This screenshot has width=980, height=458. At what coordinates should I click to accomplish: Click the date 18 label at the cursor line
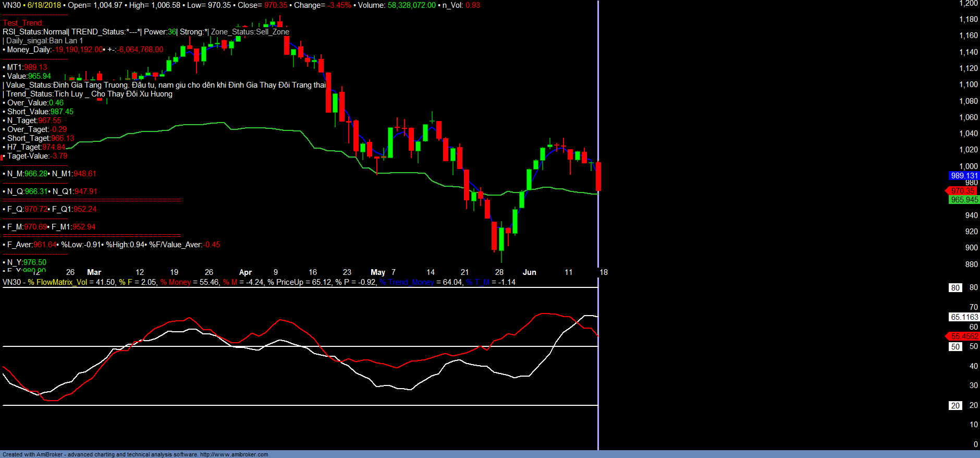(x=604, y=272)
